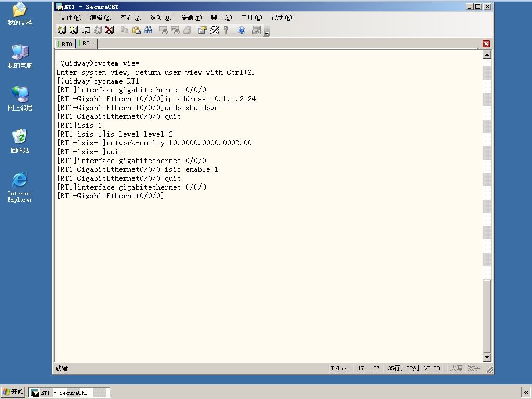Click the VT100 status bar entry
This screenshot has height=399, width=532.
[432, 368]
